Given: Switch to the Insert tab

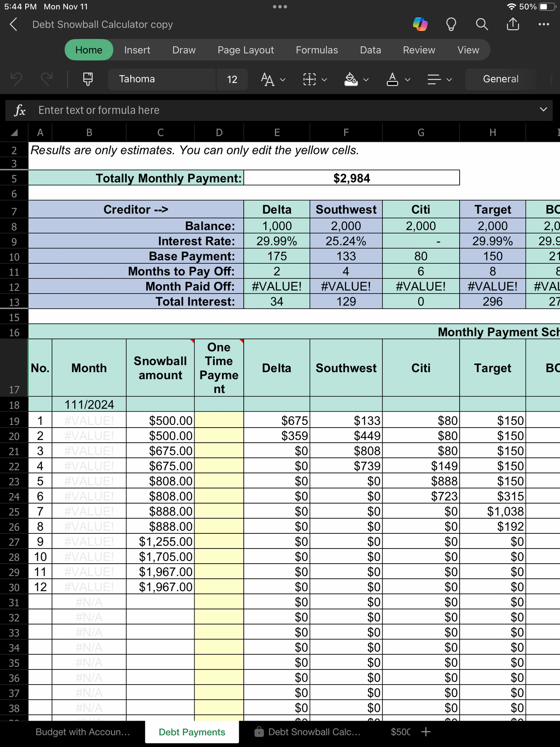Looking at the screenshot, I should [137, 50].
